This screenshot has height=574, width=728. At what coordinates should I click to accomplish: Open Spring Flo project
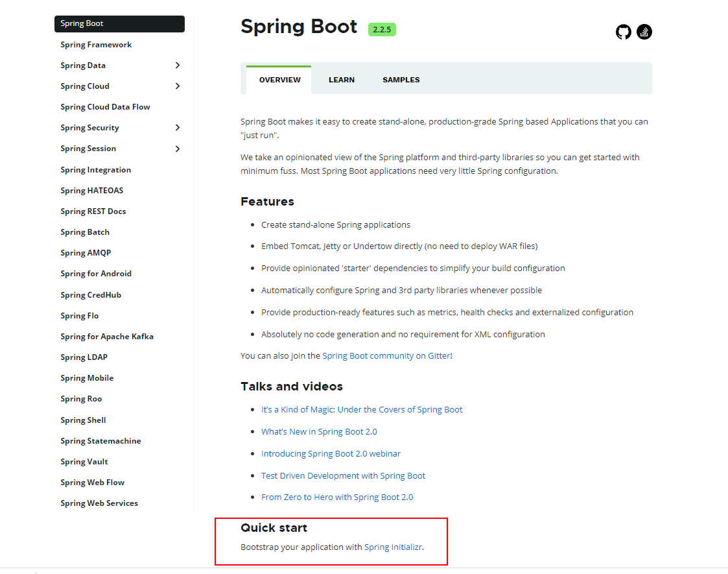point(79,316)
